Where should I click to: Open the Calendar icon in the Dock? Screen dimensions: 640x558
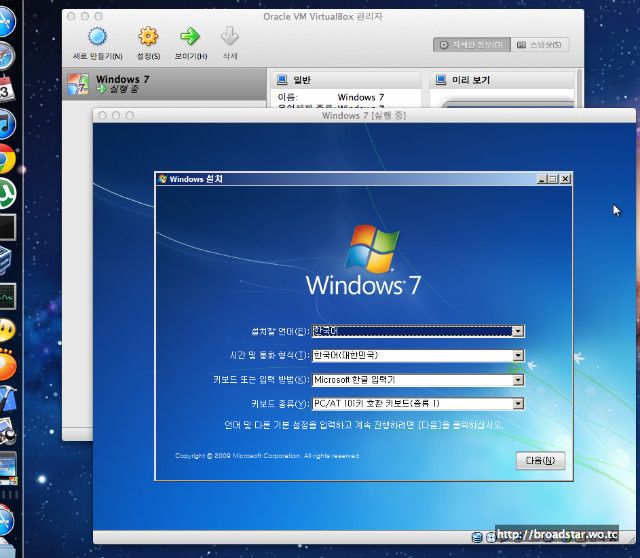[x=6, y=89]
